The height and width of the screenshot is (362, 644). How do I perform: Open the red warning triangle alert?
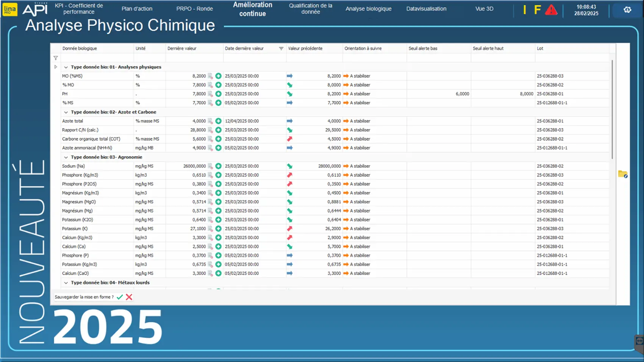point(551,10)
